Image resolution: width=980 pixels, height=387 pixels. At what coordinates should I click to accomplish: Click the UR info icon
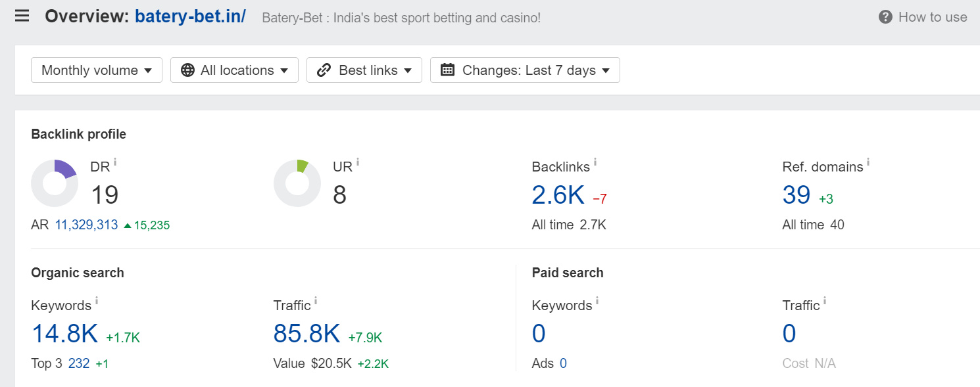tap(358, 162)
